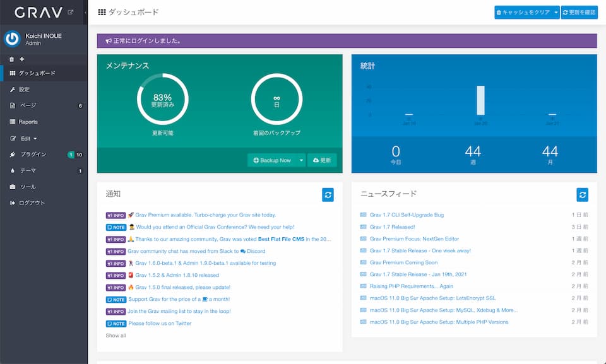Screen dimensions: 606x364
Task: Refresh the 通知 notifications panel
Action: [x=328, y=195]
